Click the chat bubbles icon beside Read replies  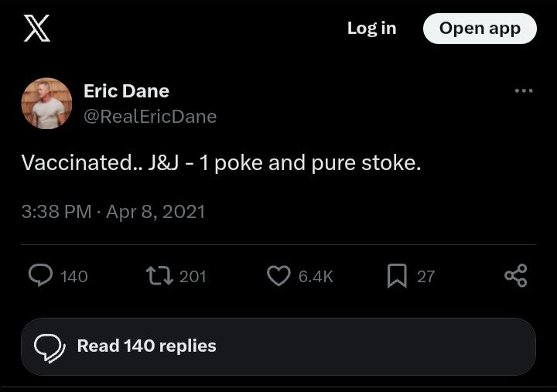coord(50,347)
